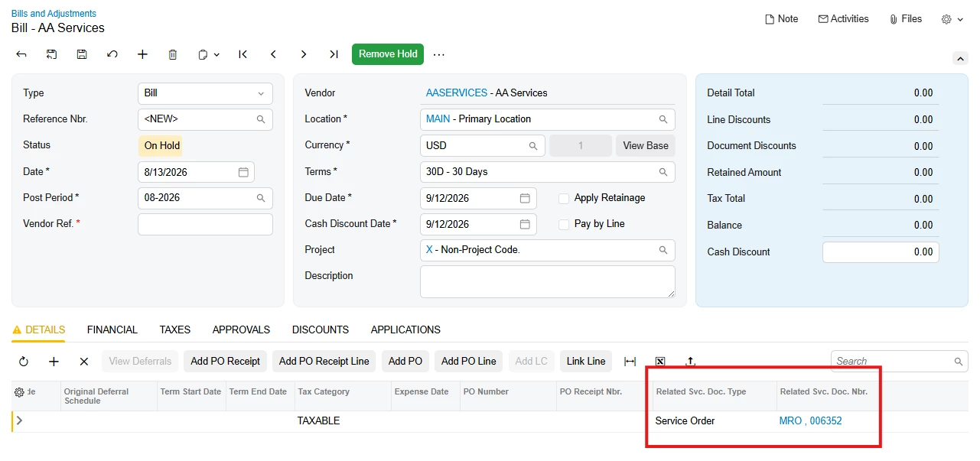Viewport: 980px width, 461px height.
Task: Add a new bill record with the plus icon
Action: [142, 54]
